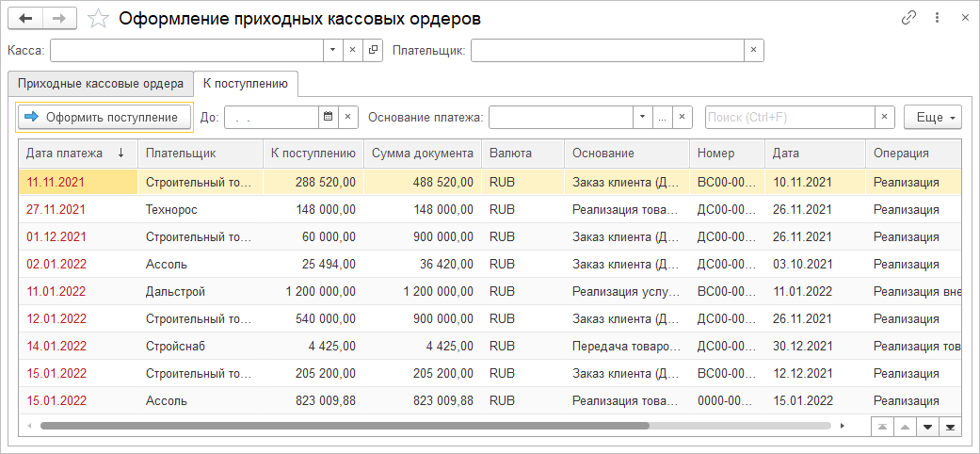Screen dimensions: 980x454
Task: Click the Основание column header
Action: [x=627, y=154]
